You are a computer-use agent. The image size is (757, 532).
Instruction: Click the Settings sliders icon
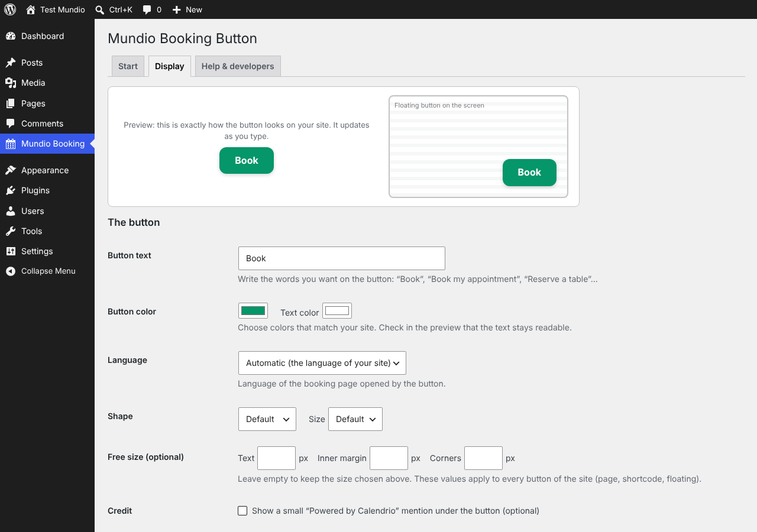tap(11, 251)
